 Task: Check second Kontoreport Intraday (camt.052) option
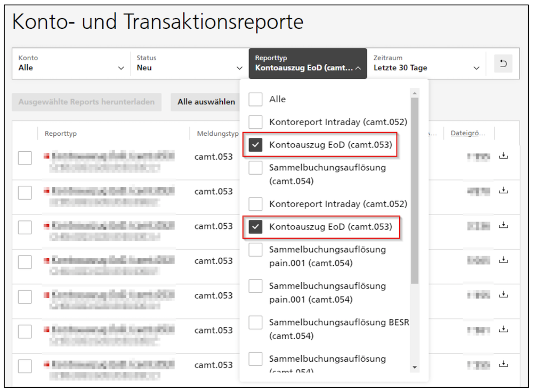pos(255,204)
